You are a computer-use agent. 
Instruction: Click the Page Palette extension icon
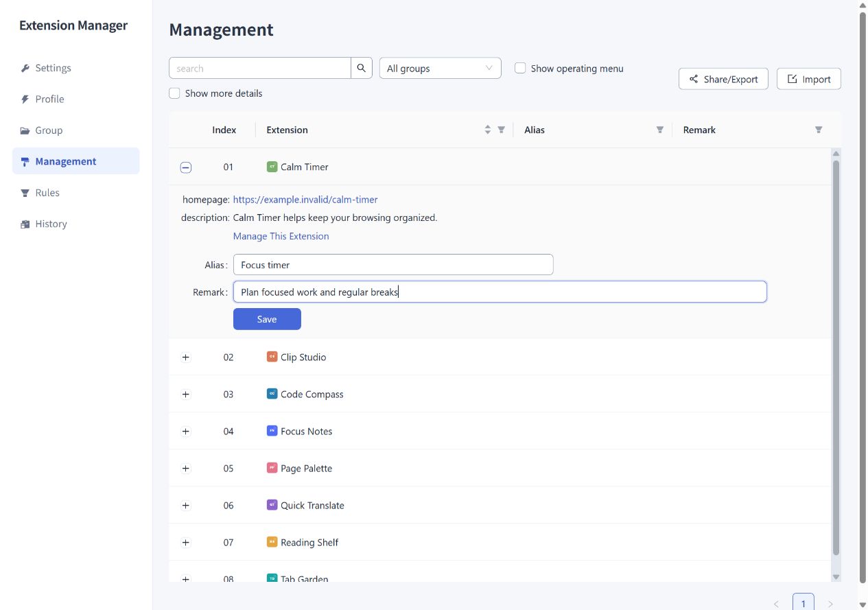coord(272,468)
